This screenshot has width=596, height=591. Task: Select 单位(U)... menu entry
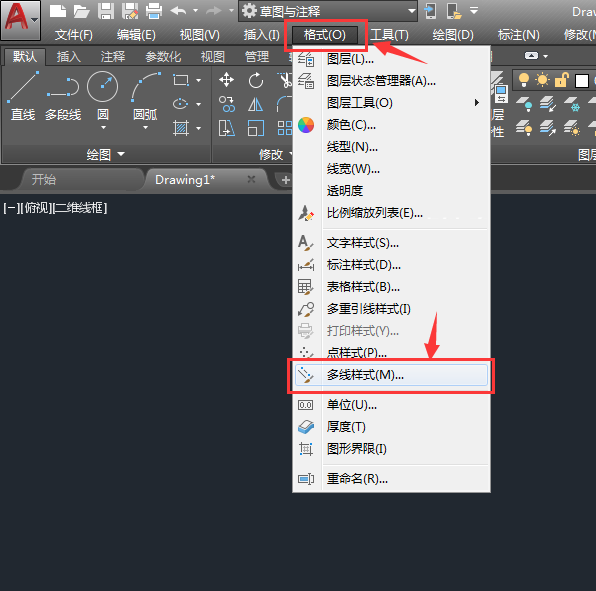click(391, 405)
